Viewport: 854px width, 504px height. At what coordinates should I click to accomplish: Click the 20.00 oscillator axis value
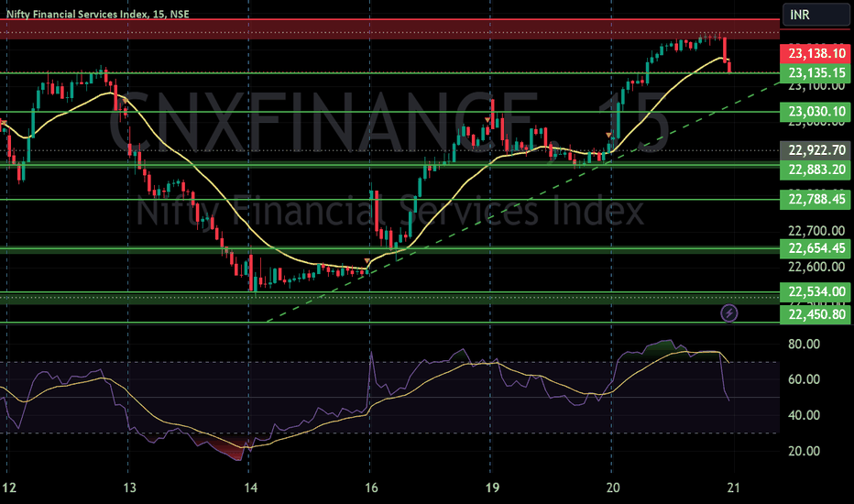[x=804, y=451]
